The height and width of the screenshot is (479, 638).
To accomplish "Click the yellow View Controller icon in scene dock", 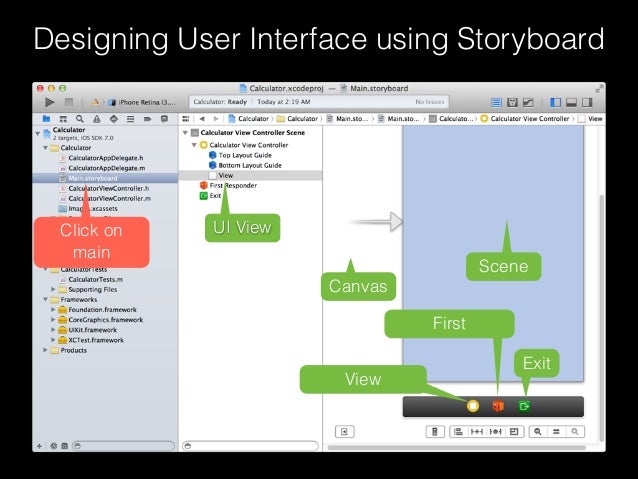I will [x=473, y=406].
